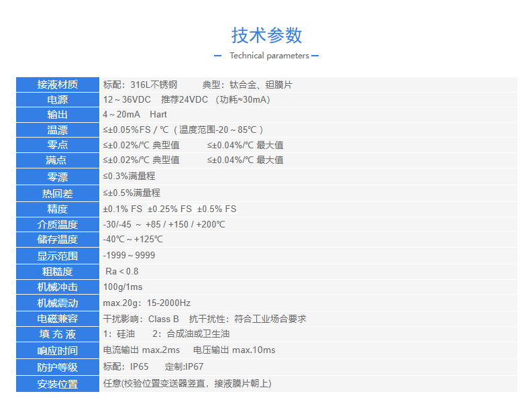532x402 pixels.
Task: Select the 零点 label cell
Action: (x=58, y=145)
